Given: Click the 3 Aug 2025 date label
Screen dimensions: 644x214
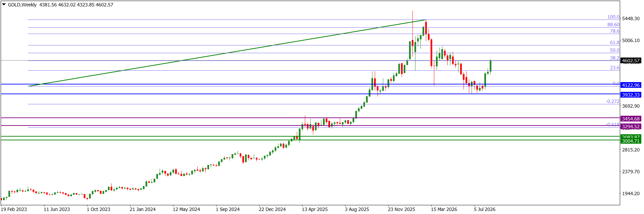Looking at the screenshot, I should pyautogui.click(x=357, y=209).
